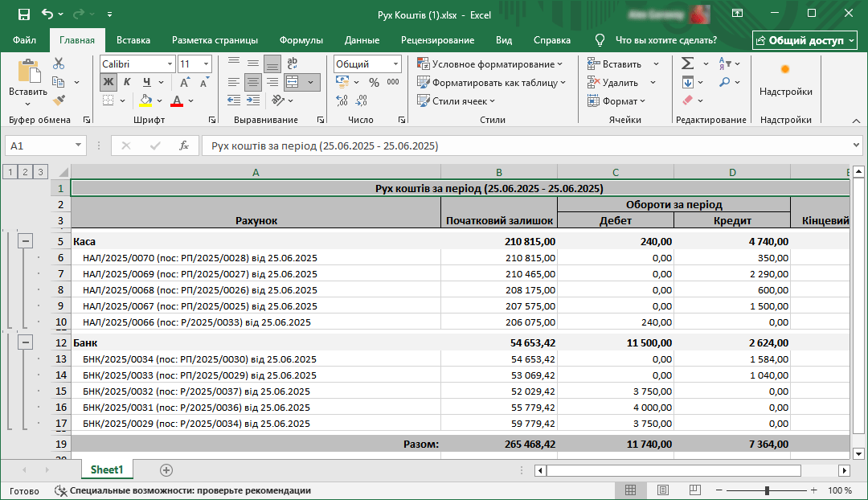
Task: Toggle italic formatting (К)
Action: pos(127,83)
